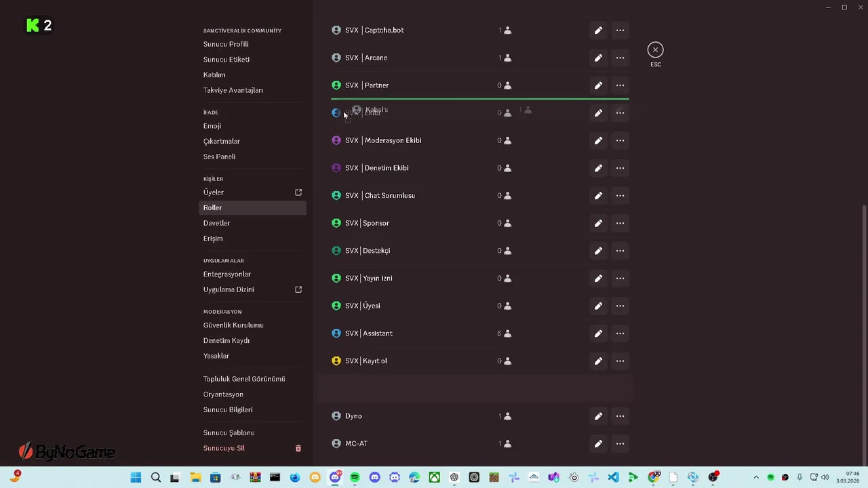The width and height of the screenshot is (868, 488).
Task: Select the SVX | Moderasyon Ekibi role name
Action: click(x=383, y=140)
